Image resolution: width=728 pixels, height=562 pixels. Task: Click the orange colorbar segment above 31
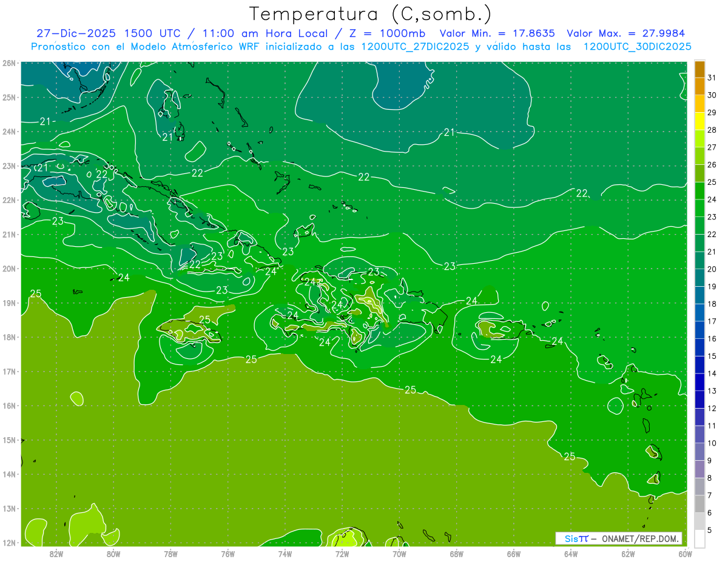click(699, 69)
